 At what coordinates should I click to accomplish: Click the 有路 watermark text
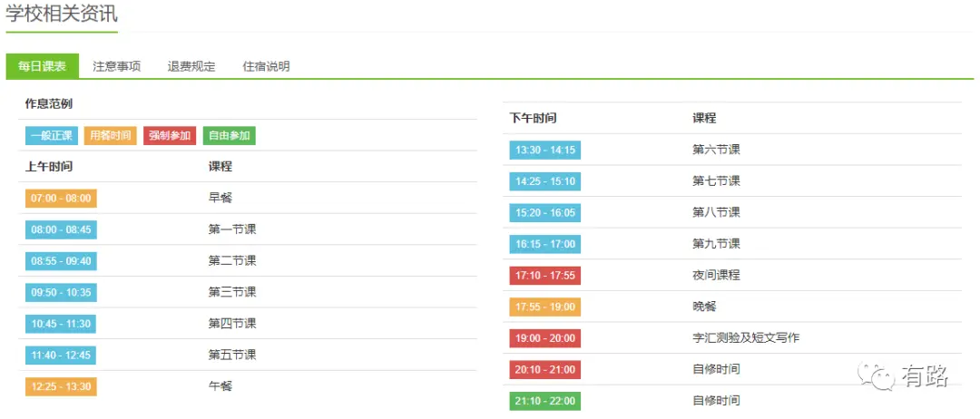coord(925,375)
